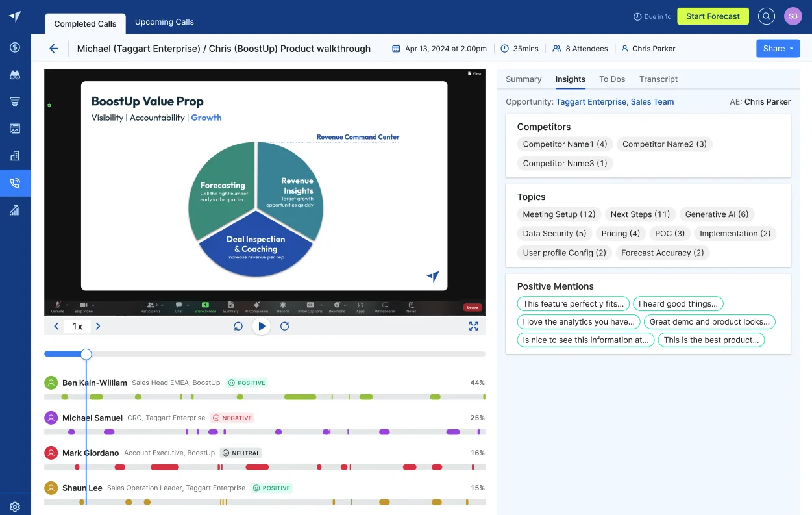Click Ben Kain-William's green talk timeline

264,397
